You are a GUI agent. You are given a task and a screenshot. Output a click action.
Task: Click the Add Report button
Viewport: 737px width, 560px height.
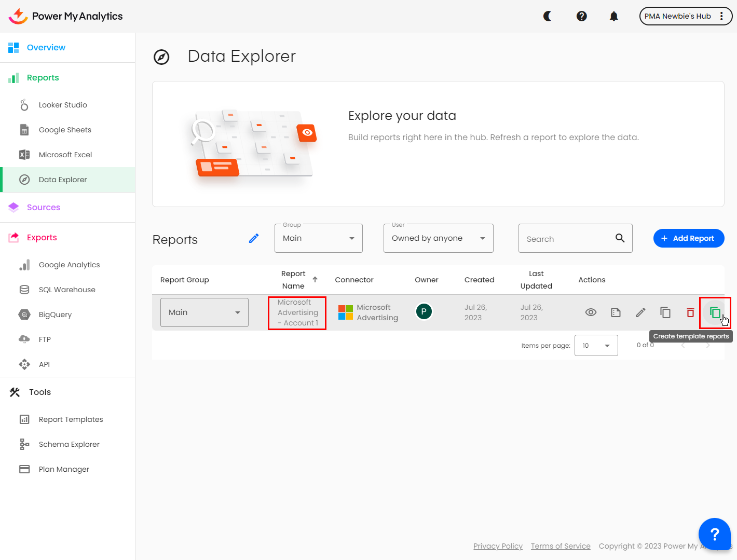[x=688, y=238]
